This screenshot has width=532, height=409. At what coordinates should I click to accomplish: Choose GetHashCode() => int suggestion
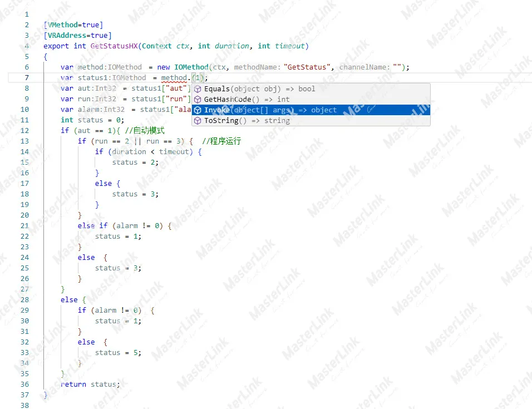tap(247, 100)
